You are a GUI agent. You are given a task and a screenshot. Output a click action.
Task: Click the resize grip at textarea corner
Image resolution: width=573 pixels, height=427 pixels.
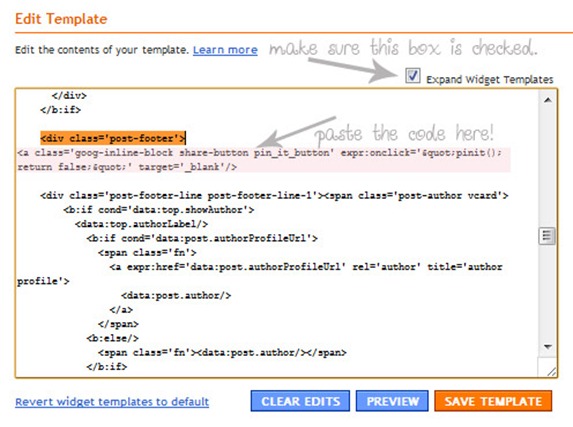[551, 371]
